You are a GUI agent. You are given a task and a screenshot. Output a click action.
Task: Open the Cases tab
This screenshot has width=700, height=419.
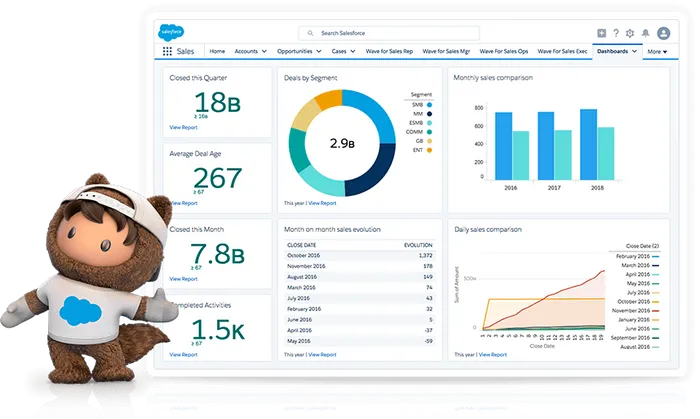click(339, 51)
